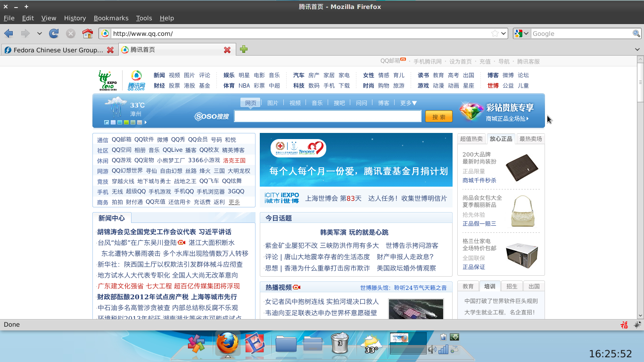Click the microwave oven product thumbnail
Image resolution: width=644 pixels, height=362 pixels.
pyautogui.click(x=522, y=256)
